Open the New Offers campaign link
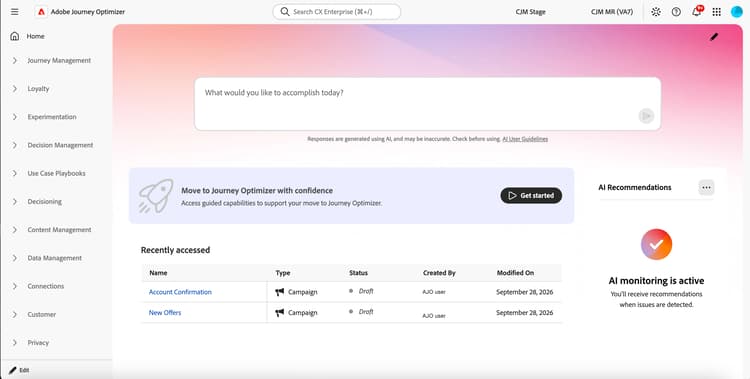Viewport: 750px width, 379px height. pos(165,312)
